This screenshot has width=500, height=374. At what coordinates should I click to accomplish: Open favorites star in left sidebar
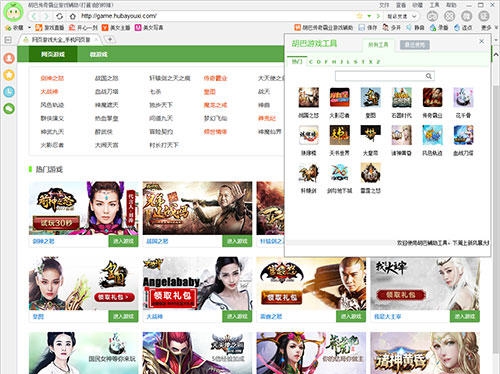point(9,75)
